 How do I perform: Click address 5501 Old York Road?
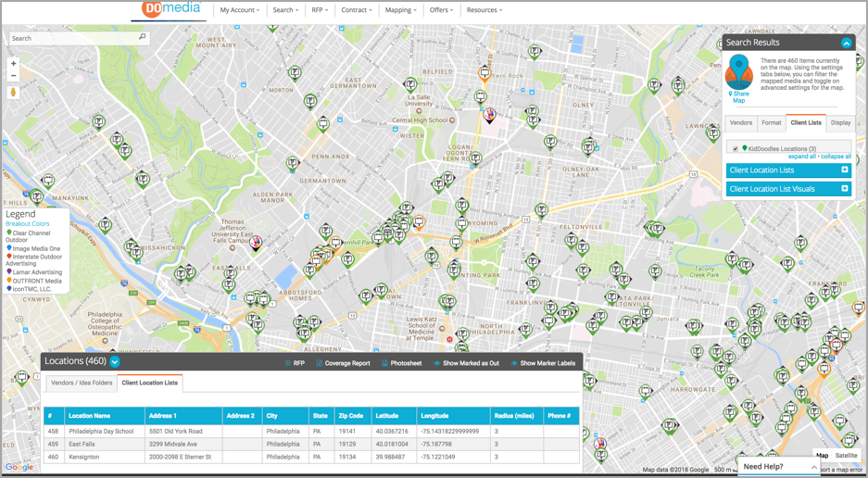tap(175, 431)
